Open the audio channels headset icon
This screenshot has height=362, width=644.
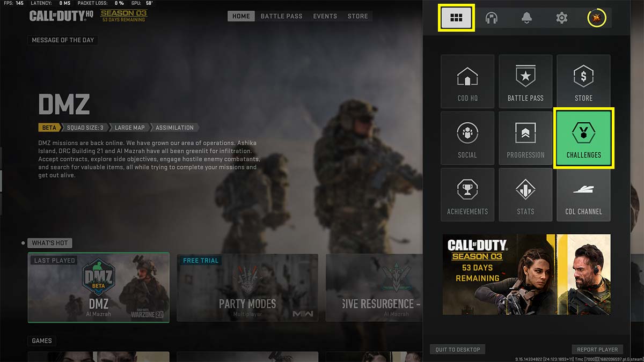(x=492, y=17)
